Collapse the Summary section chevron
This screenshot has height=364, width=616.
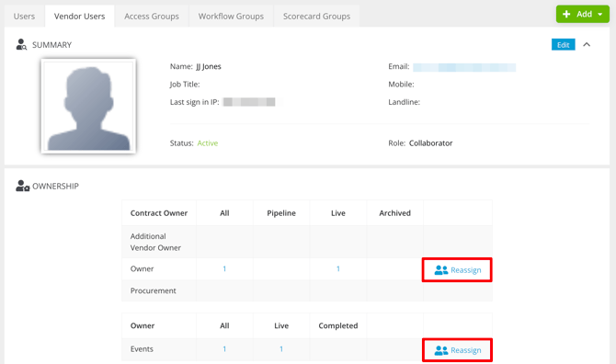[587, 44]
